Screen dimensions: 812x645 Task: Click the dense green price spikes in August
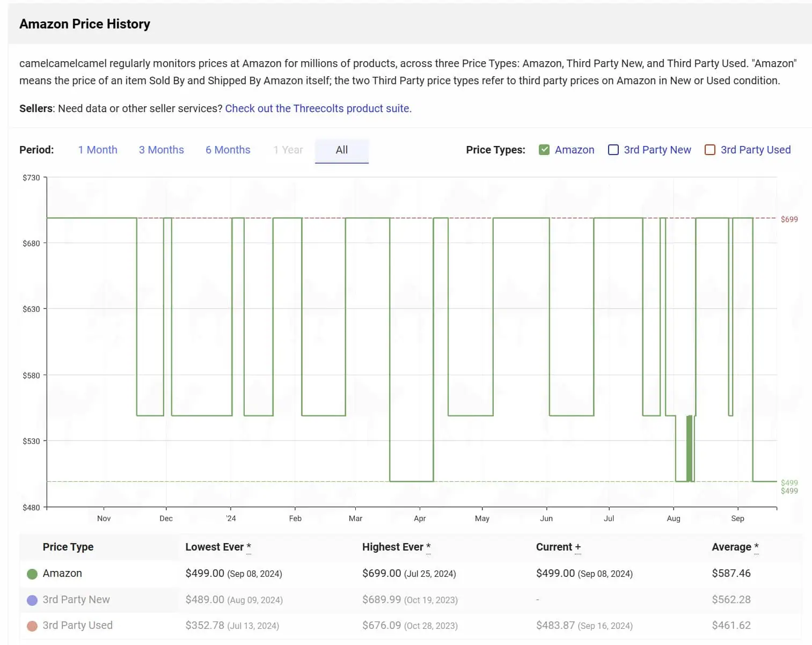click(689, 449)
